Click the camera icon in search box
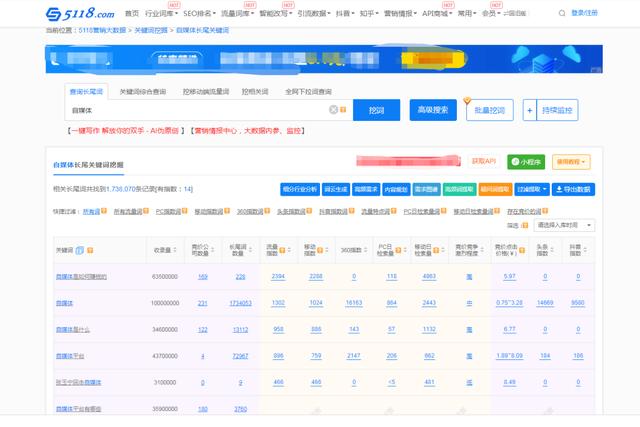The image size is (640, 427). point(345,110)
